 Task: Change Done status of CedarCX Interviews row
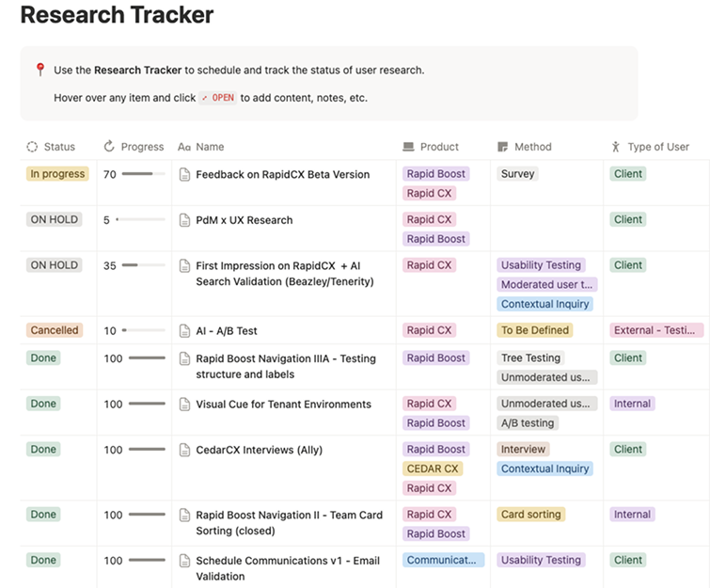tap(43, 450)
